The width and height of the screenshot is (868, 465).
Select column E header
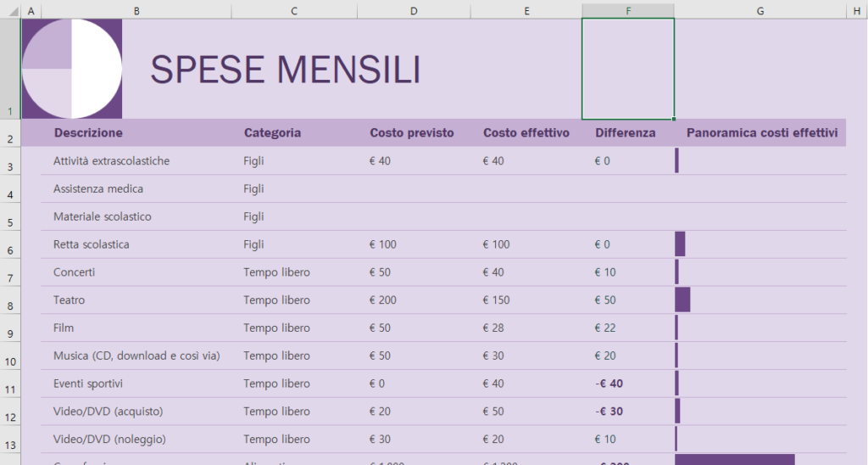pyautogui.click(x=526, y=11)
